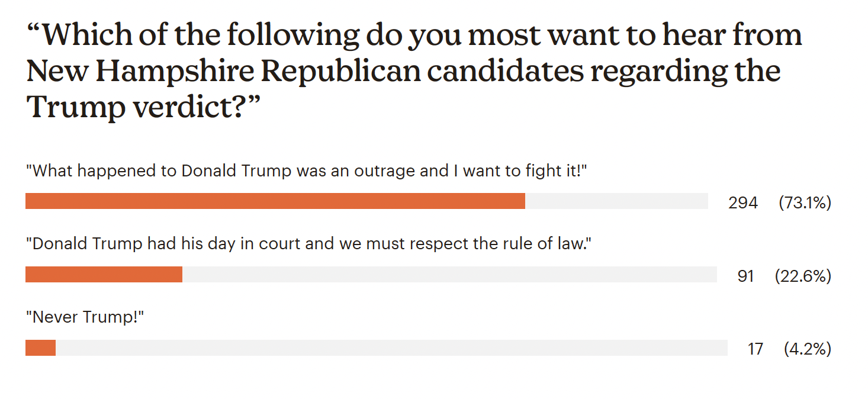Click the heading line starting "Which of the following"
This screenshot has height=399, width=868.
pos(414,34)
